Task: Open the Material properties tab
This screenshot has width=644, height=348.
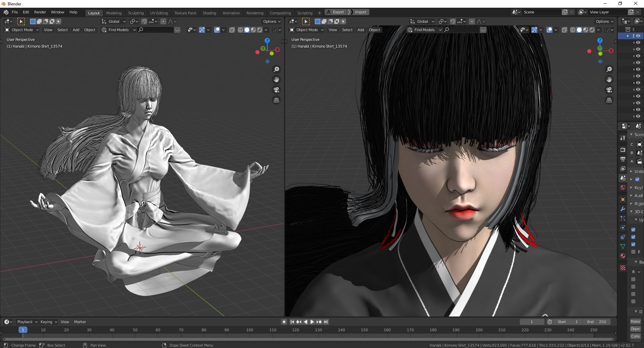Action: pyautogui.click(x=623, y=256)
